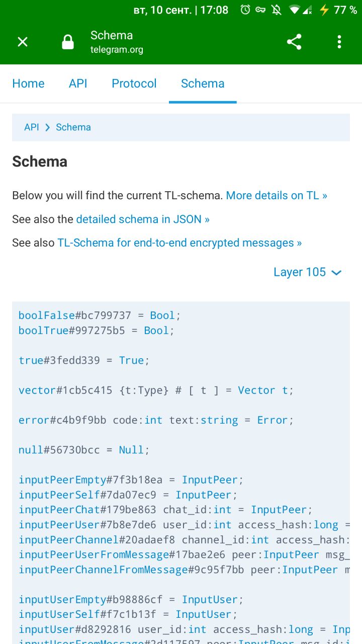Open TL-Schema for end-to-end encrypted messages
This screenshot has height=644, width=362.
point(179,243)
